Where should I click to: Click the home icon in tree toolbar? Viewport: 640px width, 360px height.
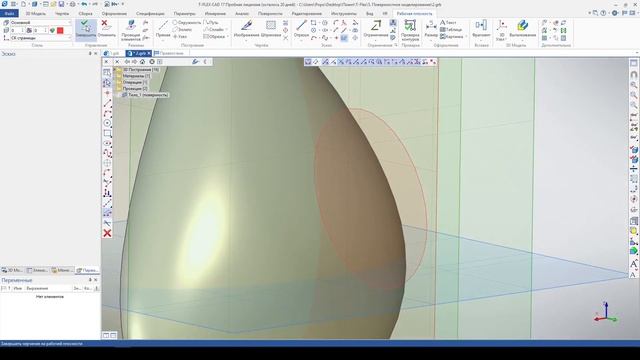coord(142,62)
